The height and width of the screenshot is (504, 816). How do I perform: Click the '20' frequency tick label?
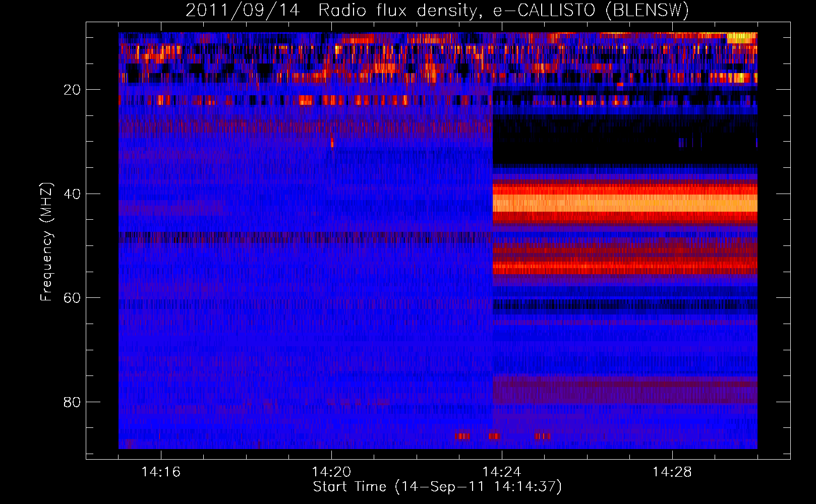[73, 90]
